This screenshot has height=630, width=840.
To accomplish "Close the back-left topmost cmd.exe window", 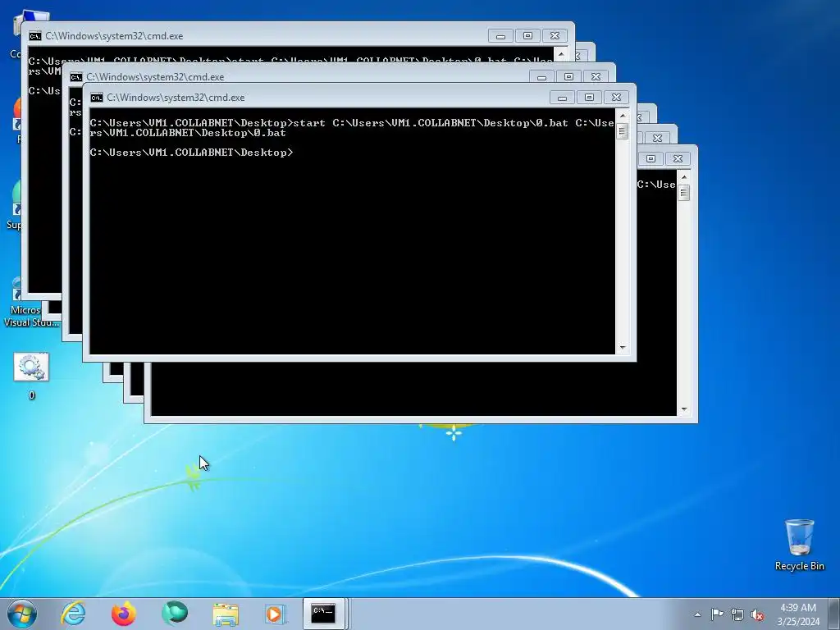I will point(555,36).
